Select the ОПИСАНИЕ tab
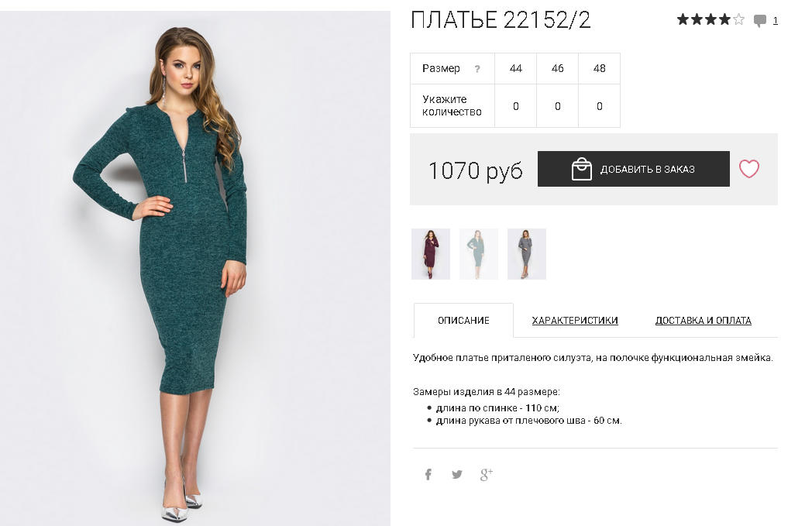Screen dimensions: 812x526 pos(463,321)
